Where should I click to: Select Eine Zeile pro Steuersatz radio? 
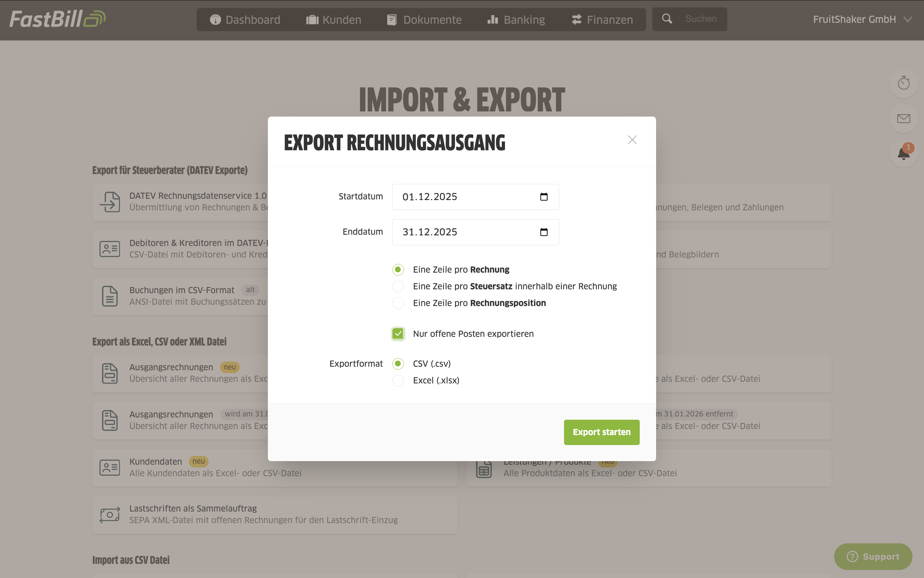398,286
